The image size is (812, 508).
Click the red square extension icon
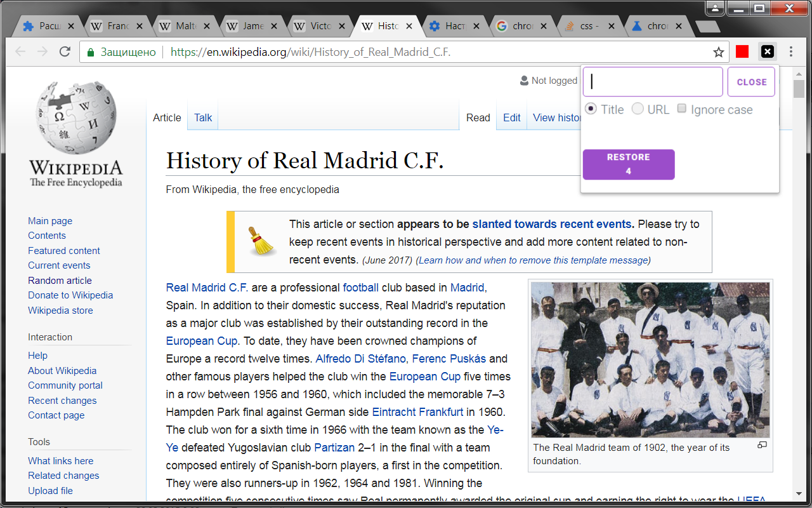(742, 51)
